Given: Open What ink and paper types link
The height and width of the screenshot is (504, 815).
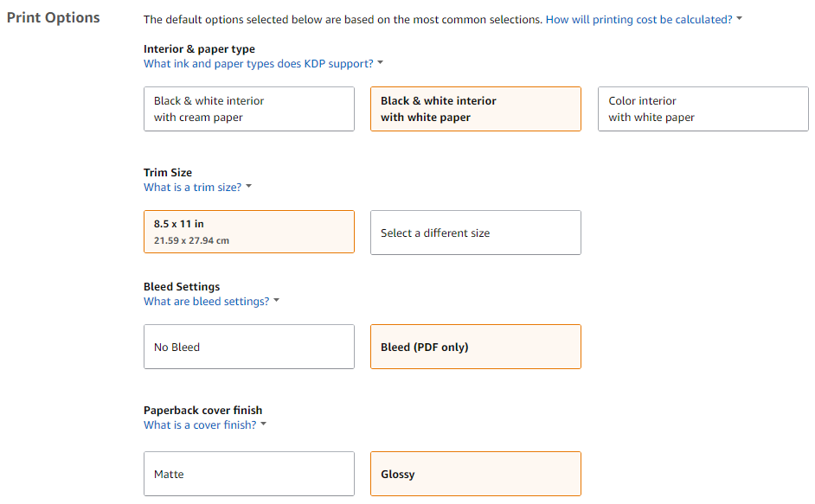Looking at the screenshot, I should tap(259, 64).
